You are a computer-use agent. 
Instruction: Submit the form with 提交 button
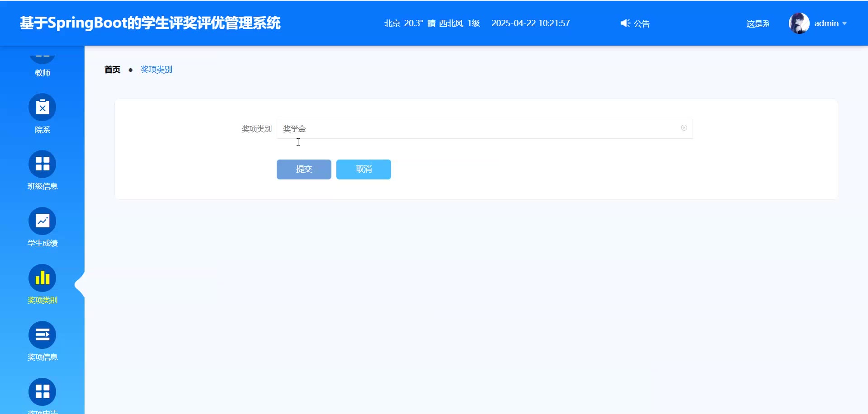click(x=304, y=169)
